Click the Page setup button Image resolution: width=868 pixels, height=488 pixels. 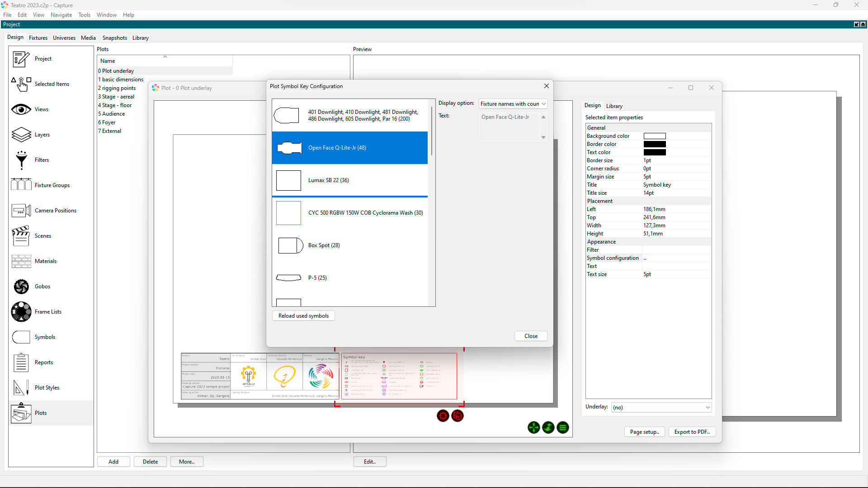tap(644, 432)
